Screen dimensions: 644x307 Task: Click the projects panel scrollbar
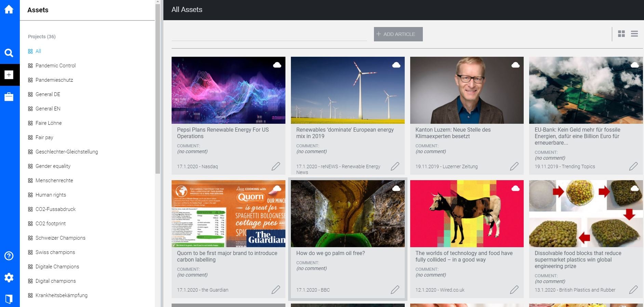(x=158, y=89)
